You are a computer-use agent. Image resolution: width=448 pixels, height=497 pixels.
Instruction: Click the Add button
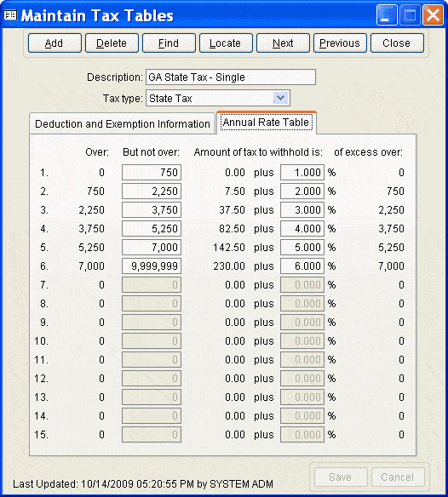(55, 43)
